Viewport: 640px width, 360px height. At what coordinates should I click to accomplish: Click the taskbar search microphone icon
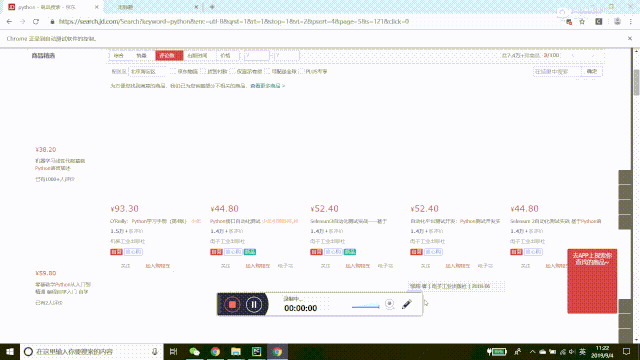pos(155,351)
